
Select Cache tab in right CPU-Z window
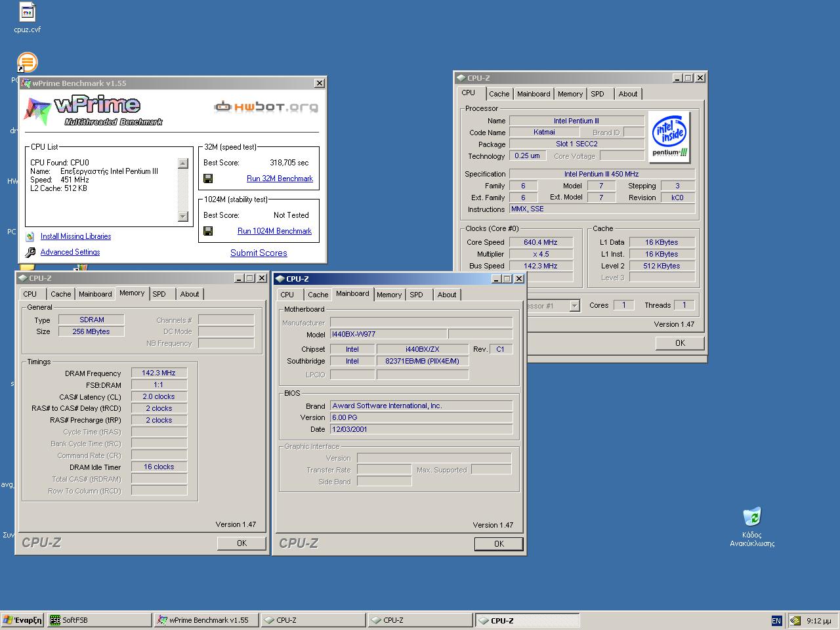[499, 94]
